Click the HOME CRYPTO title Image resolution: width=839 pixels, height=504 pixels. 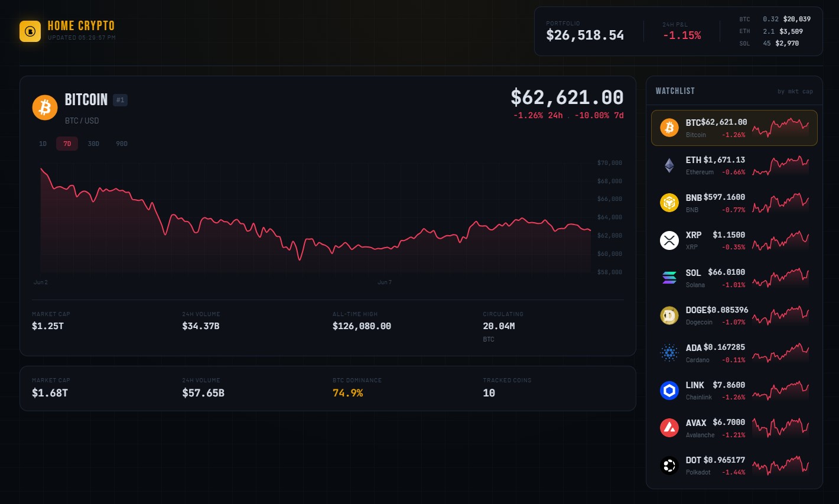(81, 26)
